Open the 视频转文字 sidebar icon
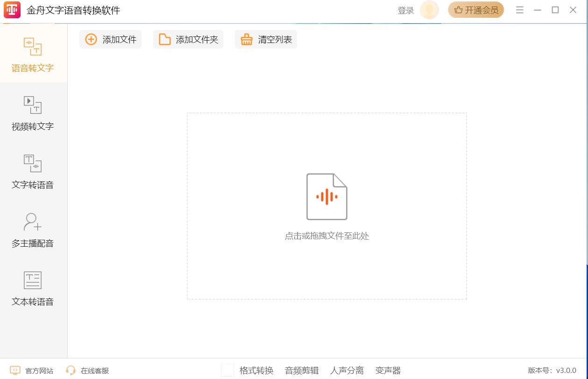Screen dimensions: 588x379 coord(33,105)
